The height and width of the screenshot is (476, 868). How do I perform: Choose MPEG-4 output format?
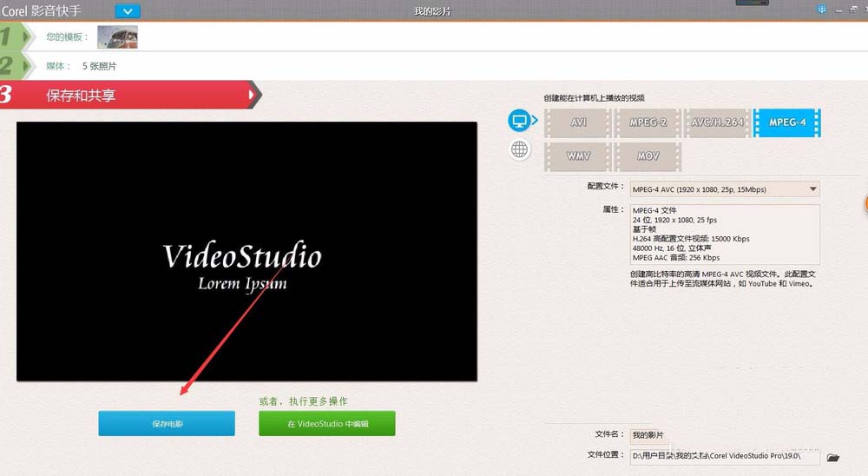[786, 122]
